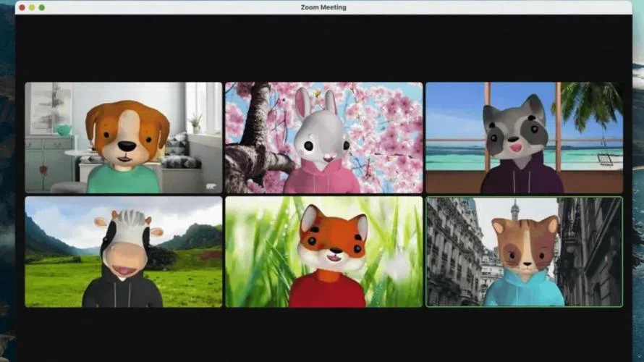Maximize the Zoom Meeting window
The width and height of the screenshot is (644, 362).
(42, 7)
